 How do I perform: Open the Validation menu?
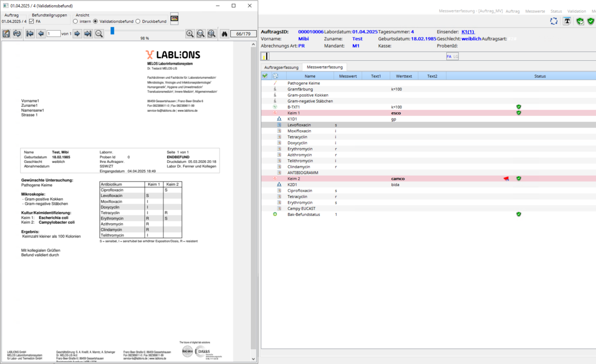pos(576,11)
